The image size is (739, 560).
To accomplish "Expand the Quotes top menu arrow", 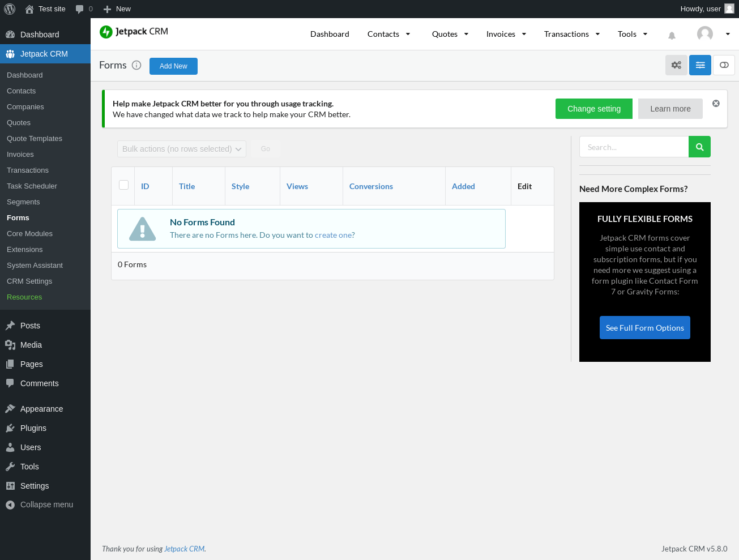I will click(466, 34).
